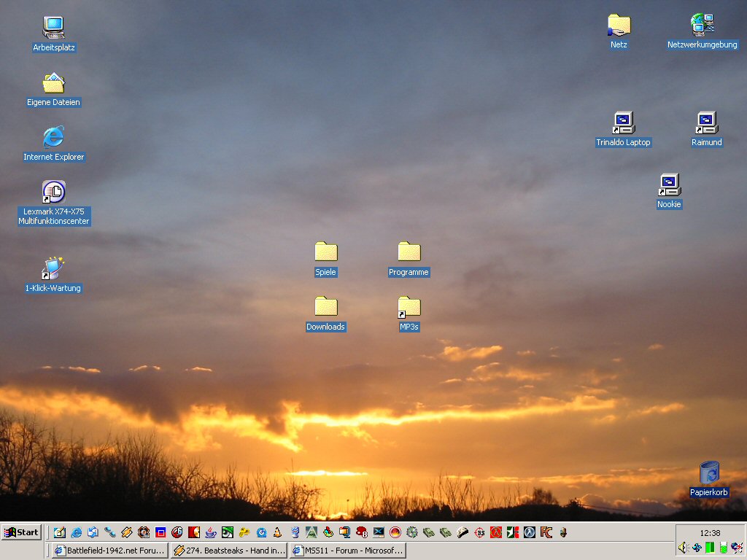Open the MP3s folder shortcut

point(409,307)
